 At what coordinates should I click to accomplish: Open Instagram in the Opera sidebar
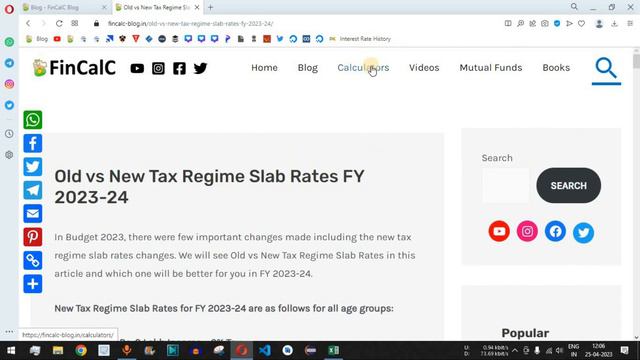click(x=9, y=84)
